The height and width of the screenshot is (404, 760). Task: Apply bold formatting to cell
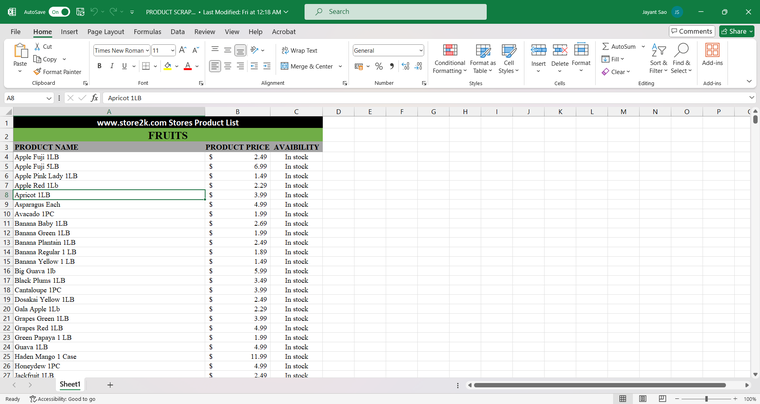[x=99, y=66]
